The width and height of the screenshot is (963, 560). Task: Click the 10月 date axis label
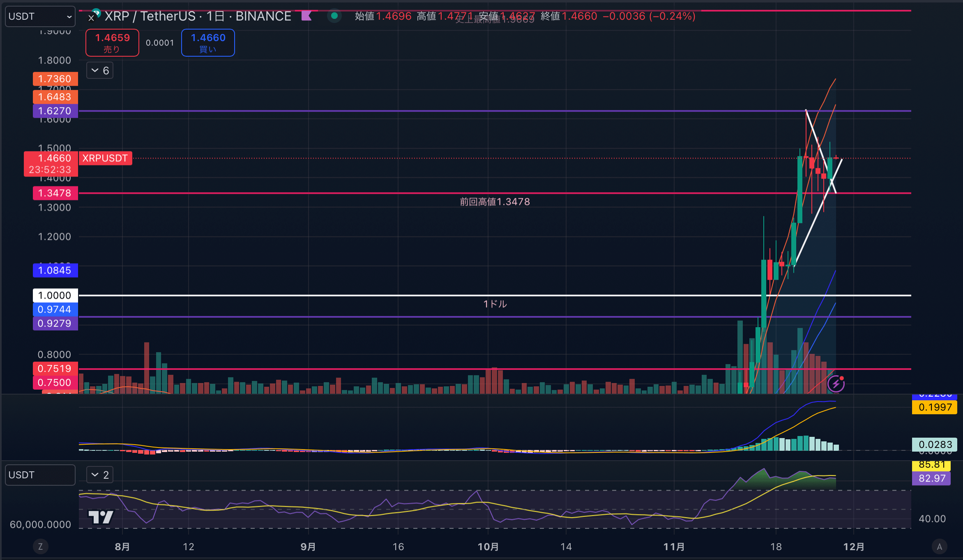[488, 547]
